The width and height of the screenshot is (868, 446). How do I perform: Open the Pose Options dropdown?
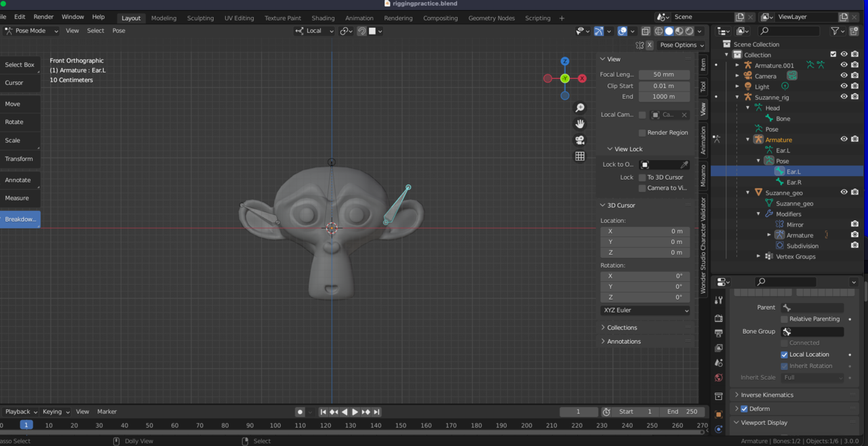(682, 45)
